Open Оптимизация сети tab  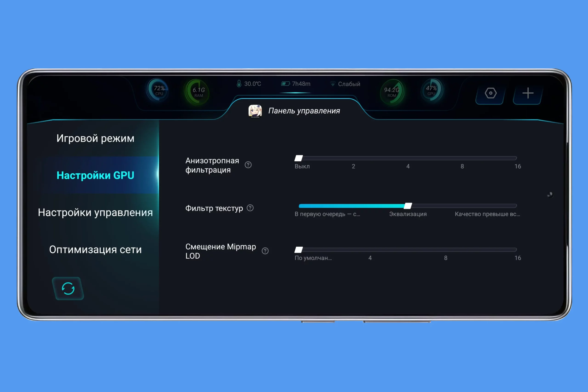click(x=95, y=249)
